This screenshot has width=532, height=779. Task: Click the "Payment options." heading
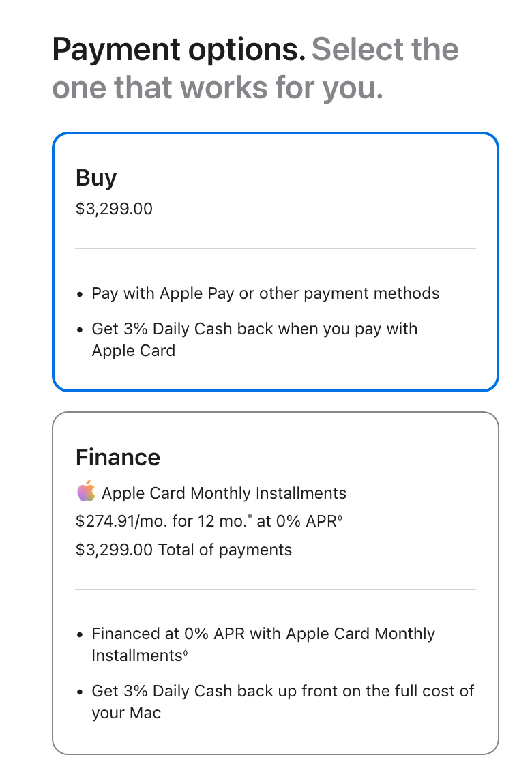(x=179, y=49)
